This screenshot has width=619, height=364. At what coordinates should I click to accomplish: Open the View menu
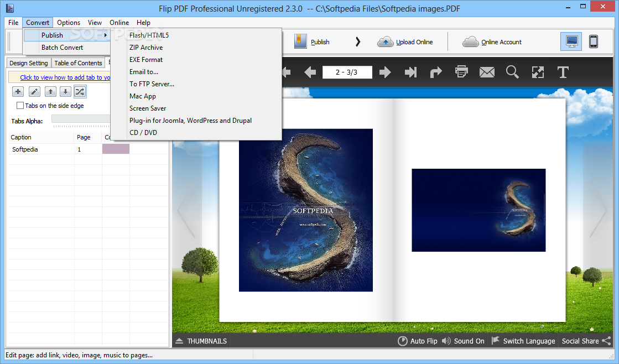click(x=95, y=23)
